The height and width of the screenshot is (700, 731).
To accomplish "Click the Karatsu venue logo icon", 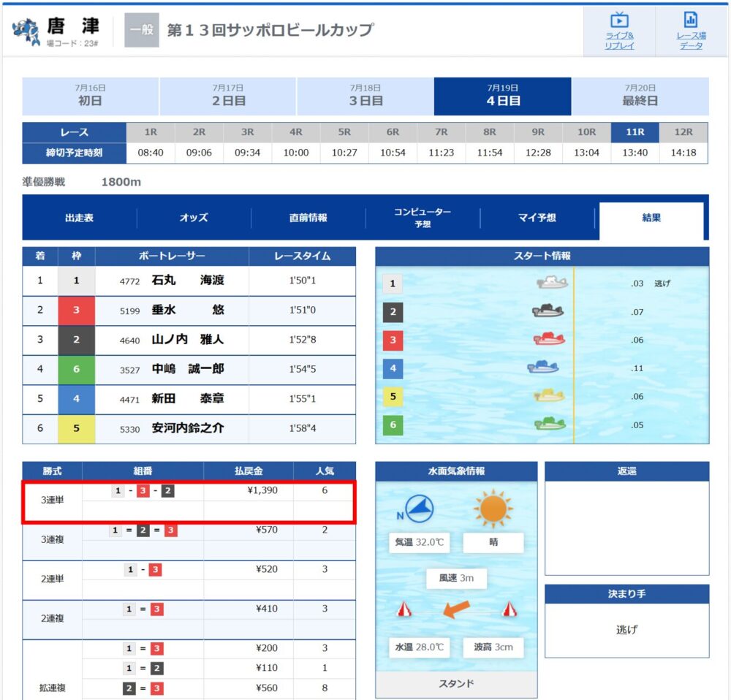I will [26, 31].
